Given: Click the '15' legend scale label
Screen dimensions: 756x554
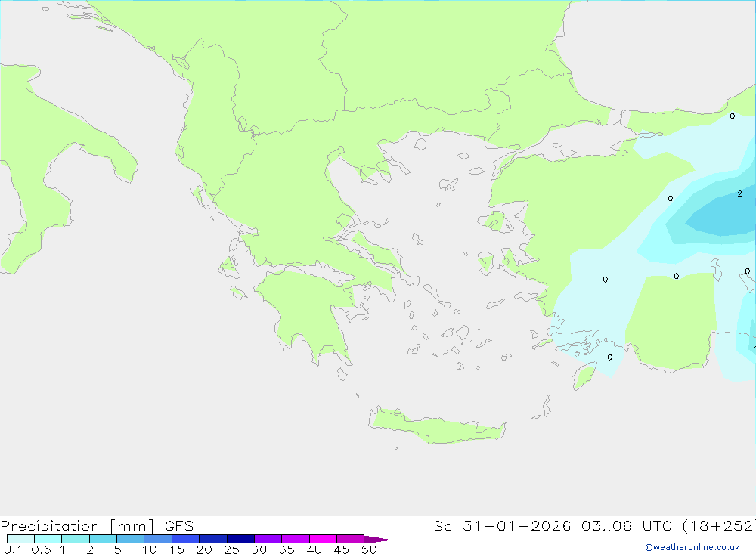Looking at the screenshot, I should coord(177,549).
